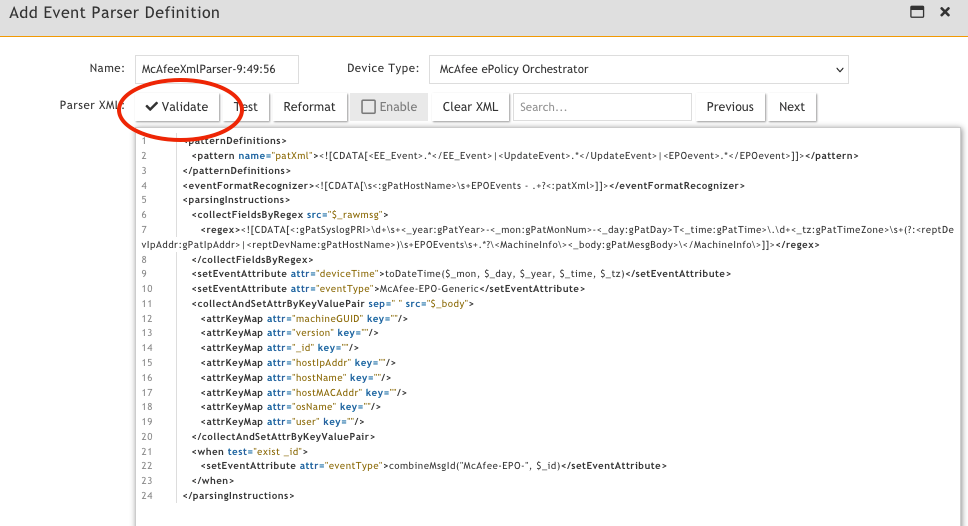Click the Device Type dropdown chevron

tap(837, 69)
